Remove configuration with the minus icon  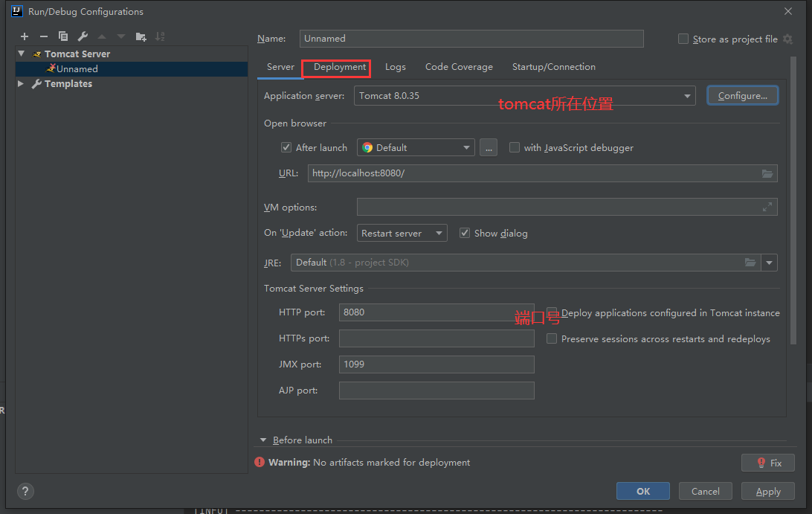[43, 36]
